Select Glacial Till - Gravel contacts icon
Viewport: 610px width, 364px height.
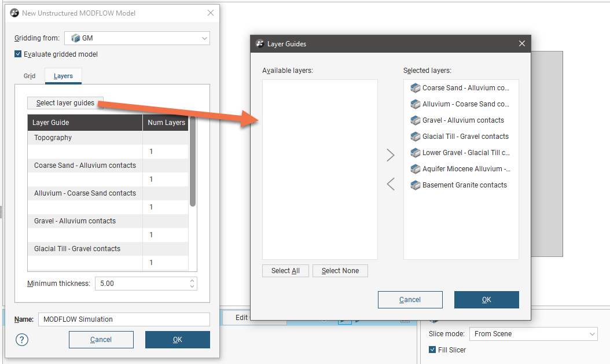415,137
